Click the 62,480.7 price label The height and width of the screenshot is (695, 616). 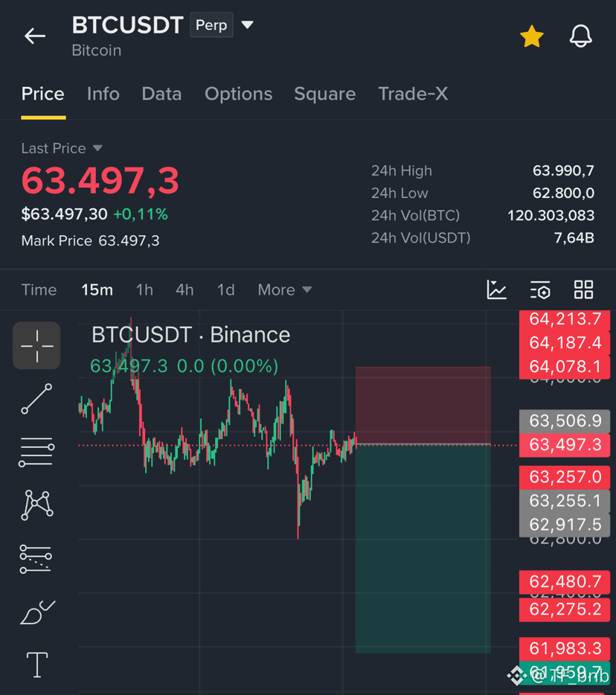[565, 582]
